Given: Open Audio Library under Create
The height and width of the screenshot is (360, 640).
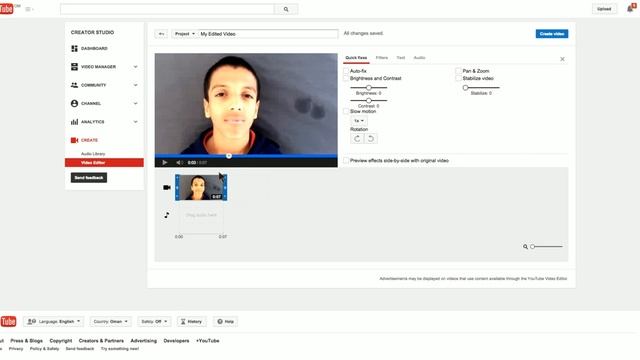Looking at the screenshot, I should coord(93,154).
